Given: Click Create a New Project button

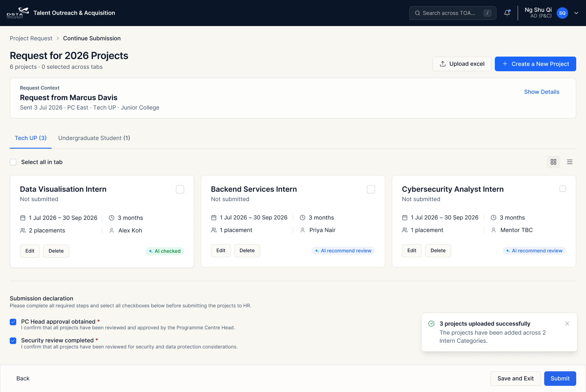Looking at the screenshot, I should pos(535,64).
